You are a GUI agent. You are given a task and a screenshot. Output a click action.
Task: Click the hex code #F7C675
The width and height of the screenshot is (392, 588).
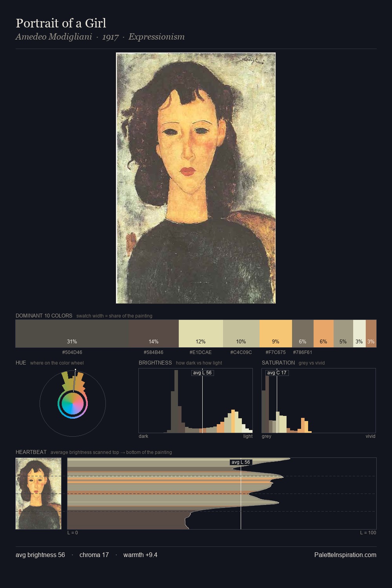(x=276, y=352)
